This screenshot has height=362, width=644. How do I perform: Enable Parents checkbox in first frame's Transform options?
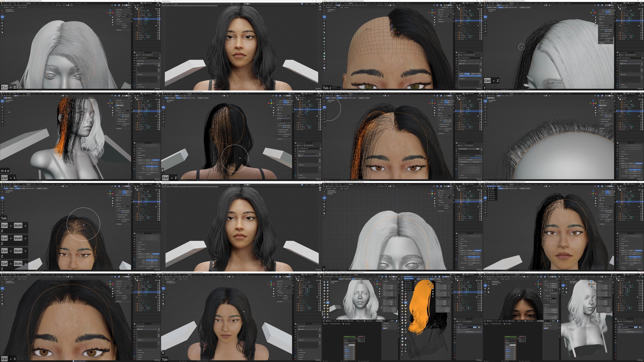point(122,27)
